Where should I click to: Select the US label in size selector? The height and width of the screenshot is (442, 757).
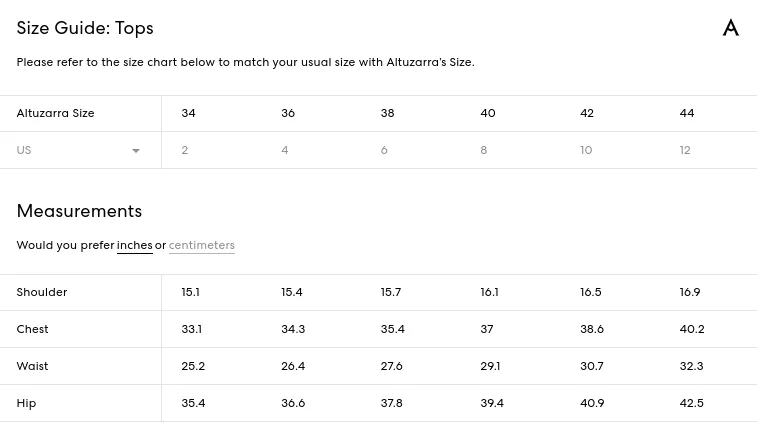[x=24, y=150]
